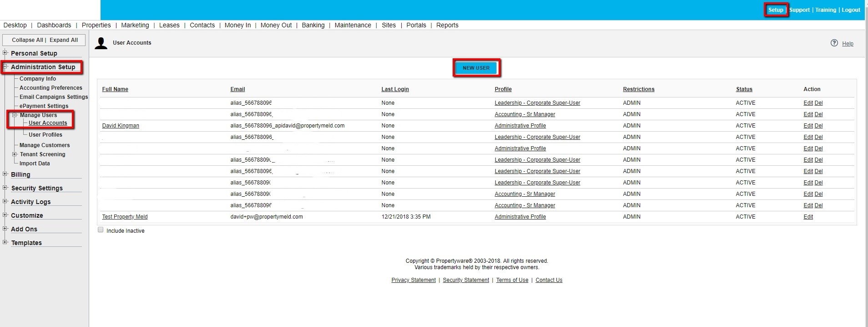Enable the Include Inactive checkbox
The height and width of the screenshot is (327, 868).
(x=101, y=230)
